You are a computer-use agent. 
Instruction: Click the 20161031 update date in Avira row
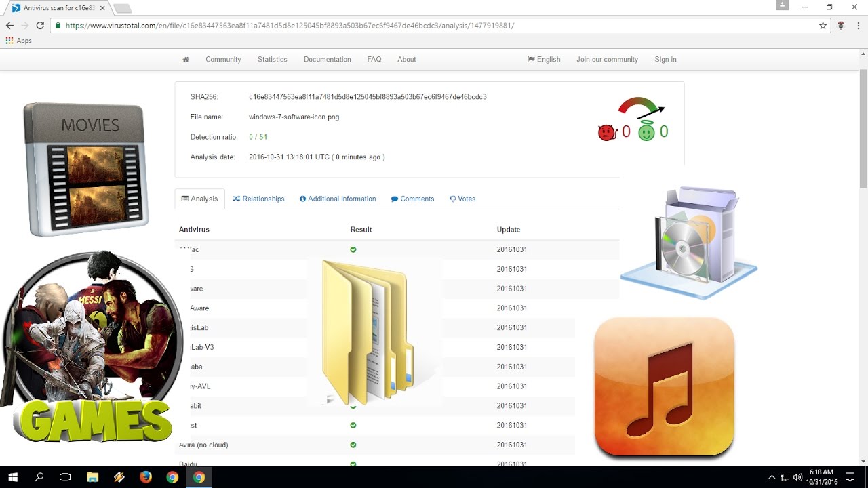pos(512,445)
